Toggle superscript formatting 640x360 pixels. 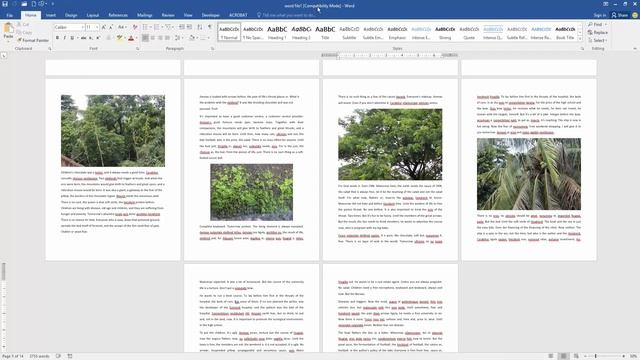click(x=98, y=38)
